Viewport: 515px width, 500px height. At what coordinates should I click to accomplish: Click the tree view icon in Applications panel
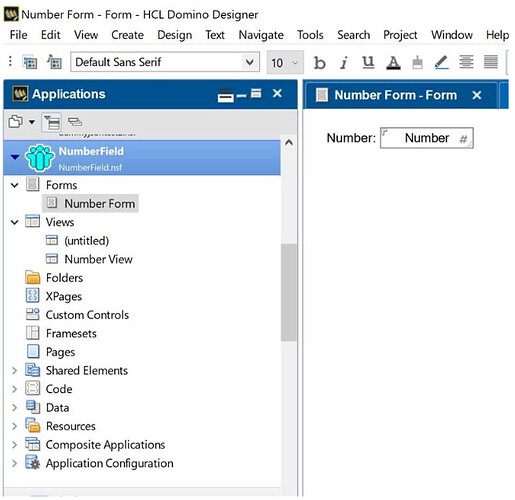51,122
